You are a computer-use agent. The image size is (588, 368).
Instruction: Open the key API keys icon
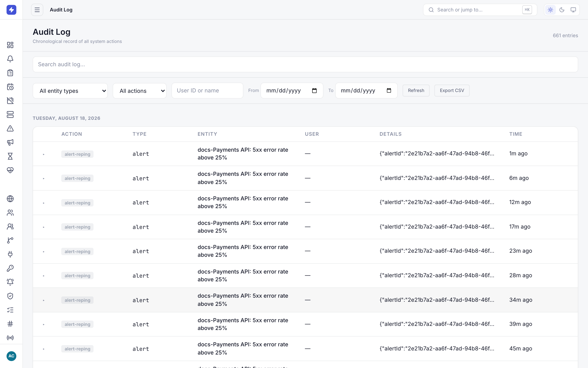[10, 268]
